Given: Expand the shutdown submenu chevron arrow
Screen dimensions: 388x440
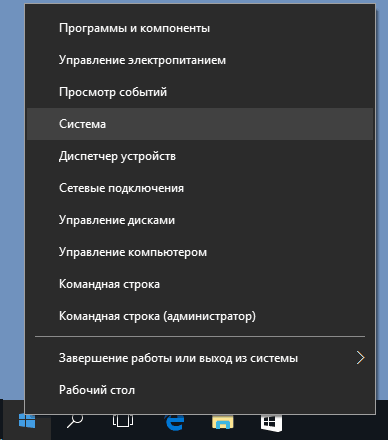Looking at the screenshot, I should [360, 358].
